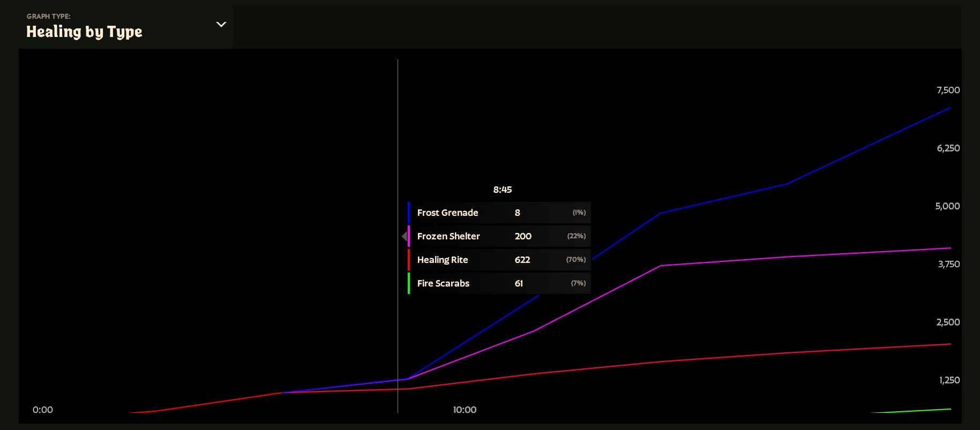Click the 1,250 y-axis label
Viewport: 980px width, 430px height.
point(949,380)
